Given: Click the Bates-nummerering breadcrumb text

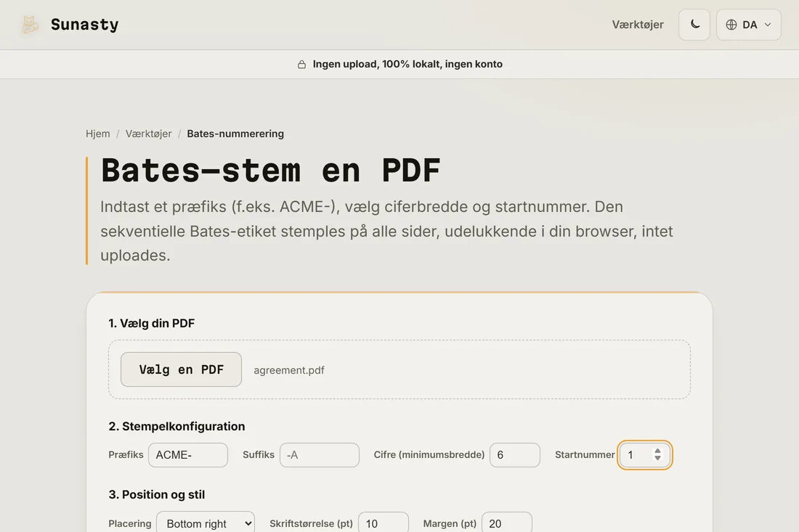Looking at the screenshot, I should tap(235, 134).
